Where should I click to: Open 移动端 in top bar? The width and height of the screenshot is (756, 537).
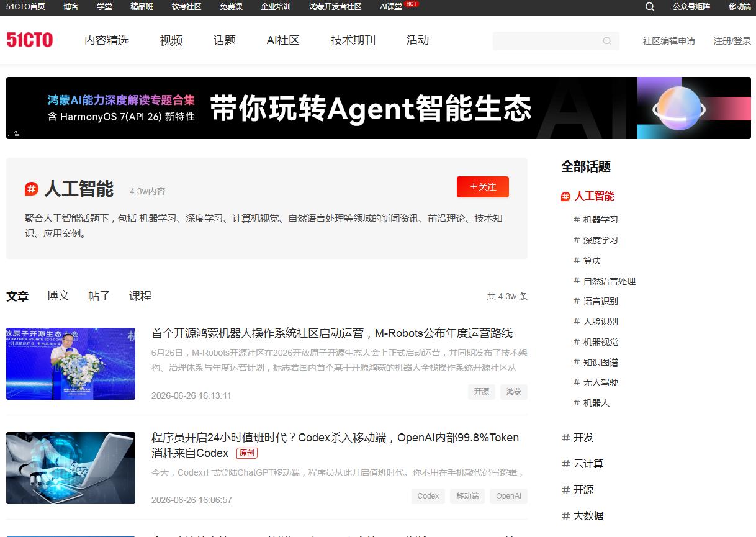[x=739, y=7]
